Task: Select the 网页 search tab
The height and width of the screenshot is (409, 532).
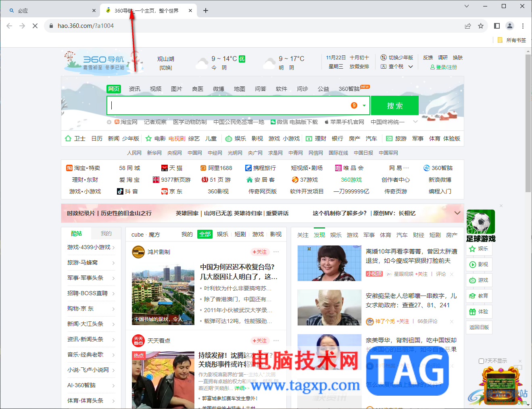Action: point(114,89)
